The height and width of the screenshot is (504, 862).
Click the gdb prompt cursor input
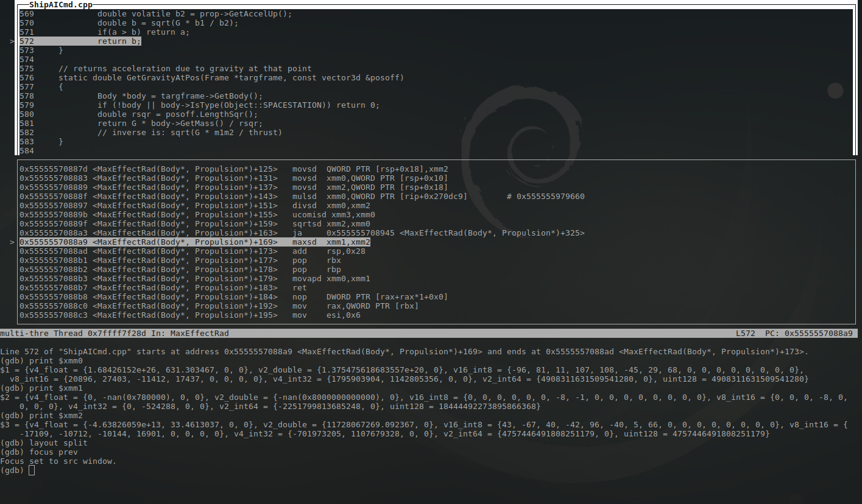(x=32, y=470)
